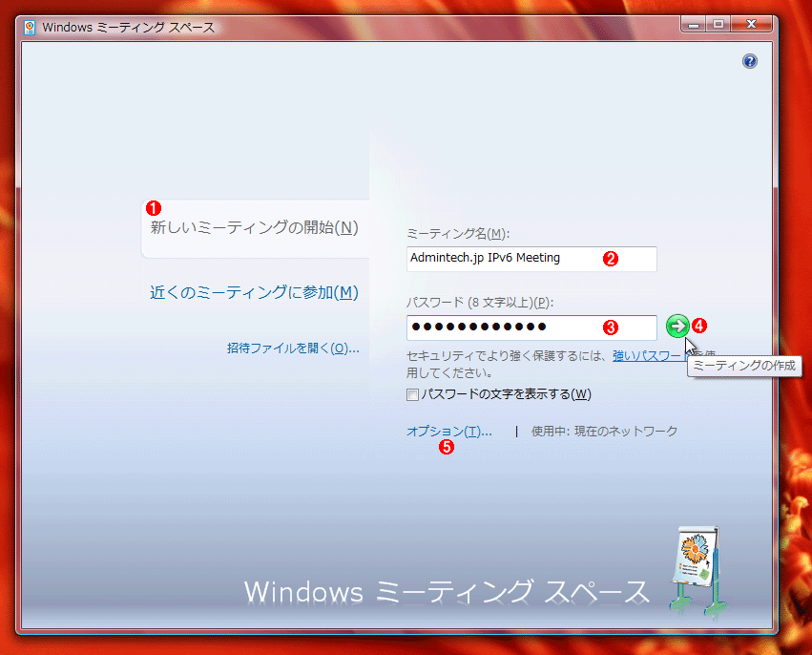Open オプション(T)... link

coord(449,432)
